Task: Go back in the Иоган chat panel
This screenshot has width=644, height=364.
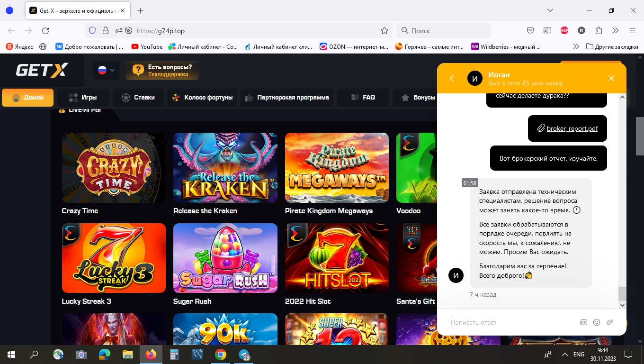Action: coord(452,78)
